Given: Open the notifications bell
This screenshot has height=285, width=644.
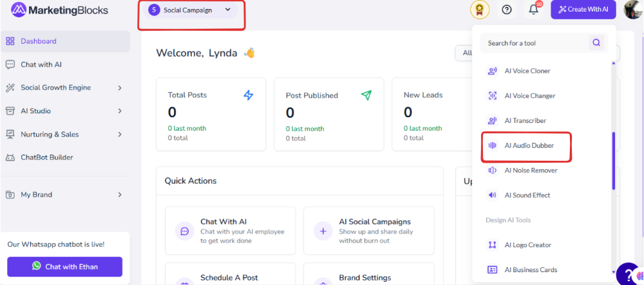Looking at the screenshot, I should [x=533, y=10].
